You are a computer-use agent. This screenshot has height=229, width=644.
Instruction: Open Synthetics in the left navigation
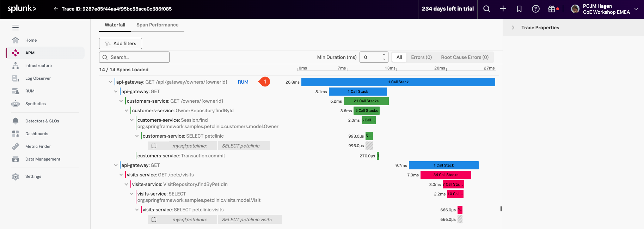35,104
